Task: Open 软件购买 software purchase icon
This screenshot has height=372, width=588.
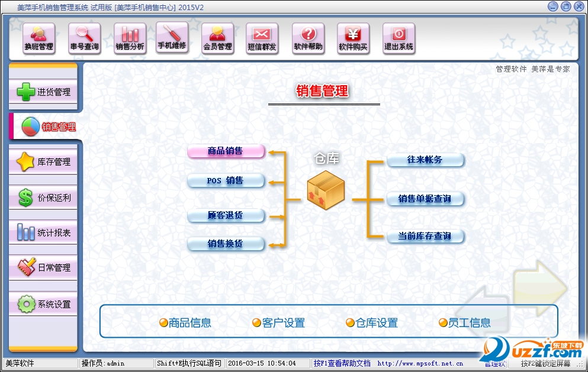Action: click(353, 38)
